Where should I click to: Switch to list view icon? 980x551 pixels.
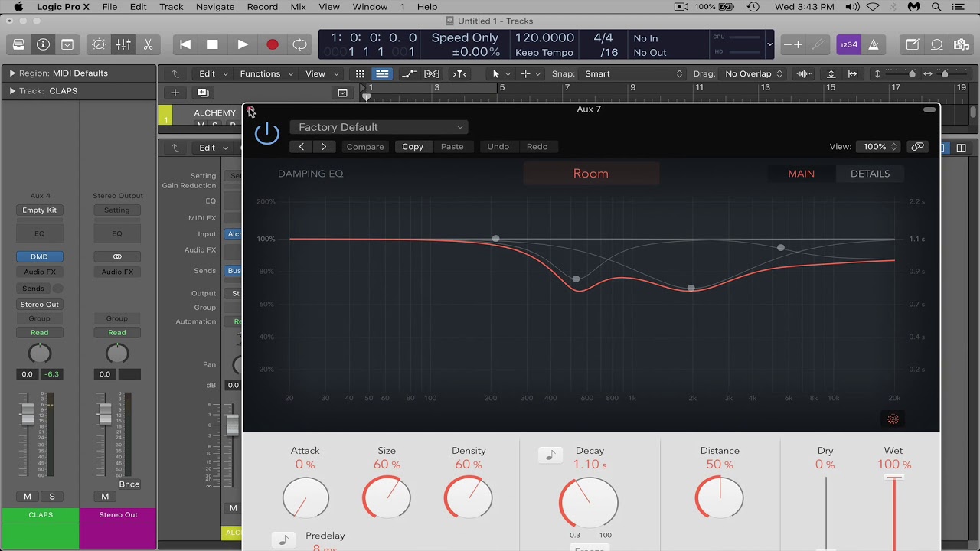381,73
